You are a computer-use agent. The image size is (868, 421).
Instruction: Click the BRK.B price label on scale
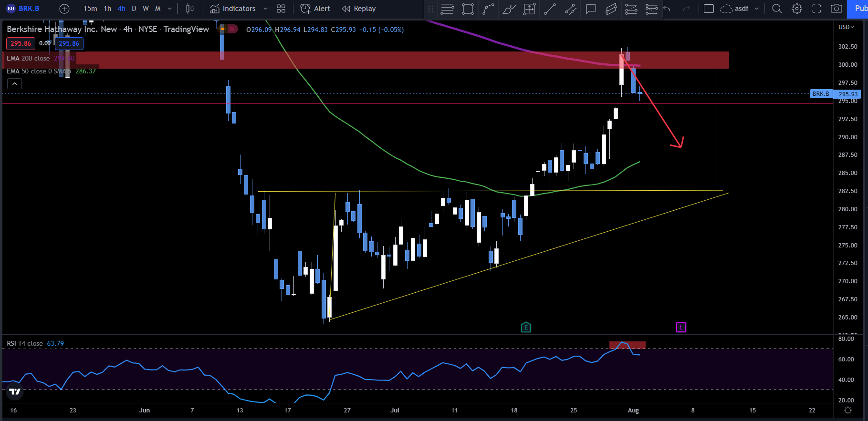click(821, 94)
